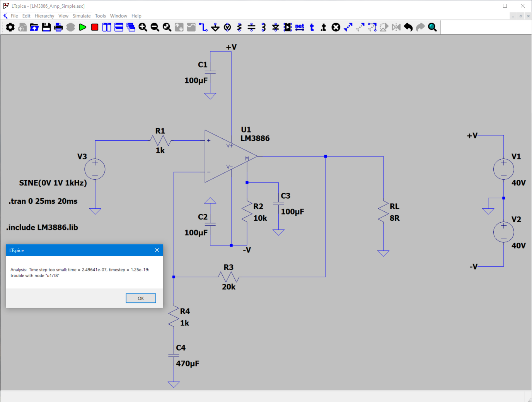Click the C4 470µF value label
Image resolution: width=532 pixels, height=402 pixels.
pyautogui.click(x=188, y=364)
